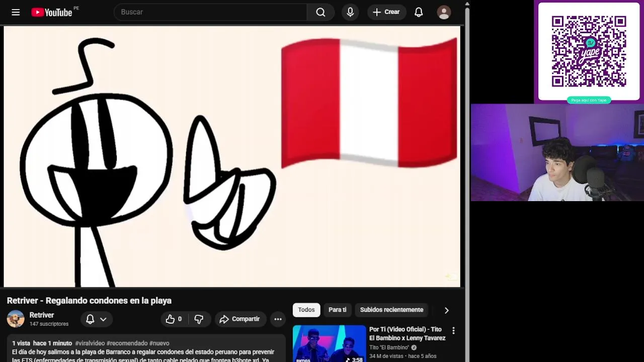This screenshot has width=644, height=362.
Task: Open the account avatar menu
Action: pyautogui.click(x=444, y=12)
